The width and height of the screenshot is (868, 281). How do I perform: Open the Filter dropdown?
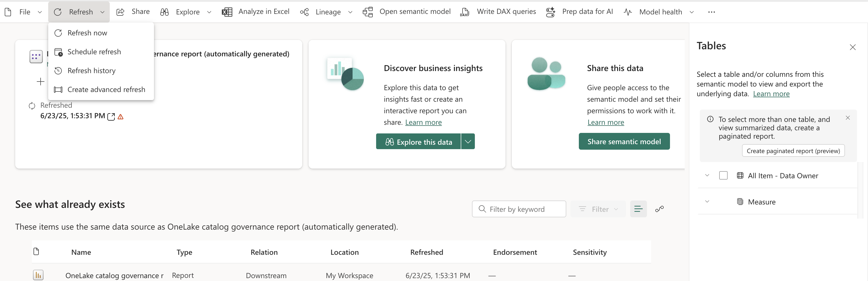click(x=598, y=209)
